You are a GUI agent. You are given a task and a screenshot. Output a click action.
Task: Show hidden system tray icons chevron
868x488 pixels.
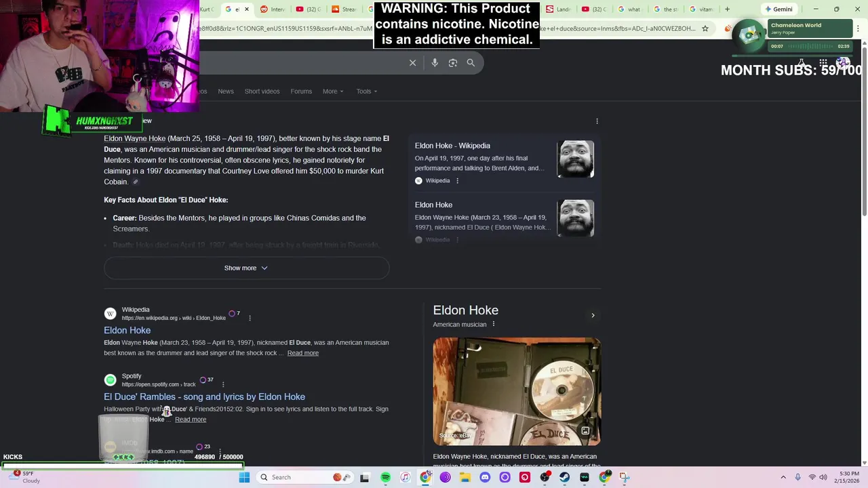783,477
